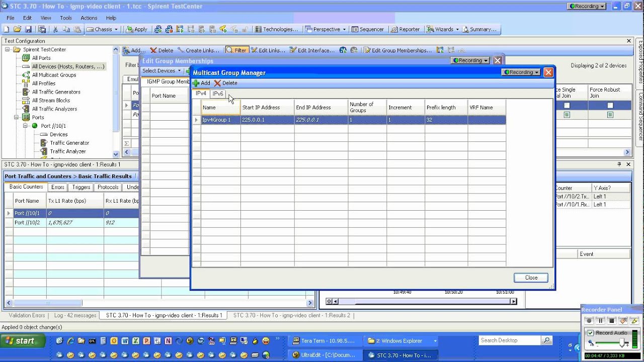Toggle Force Robust Join checkbox in second row
644x362 pixels.
pyautogui.click(x=610, y=115)
